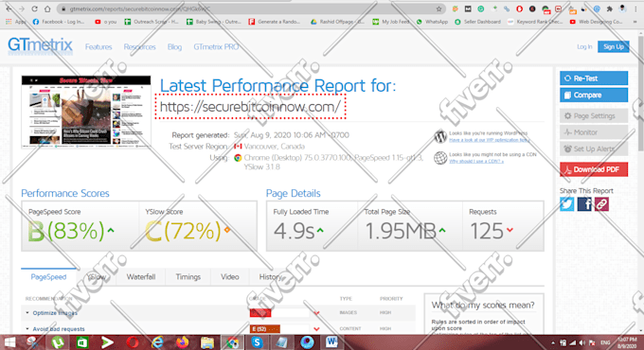
Task: Select the Waterfall tab
Action: tap(141, 277)
